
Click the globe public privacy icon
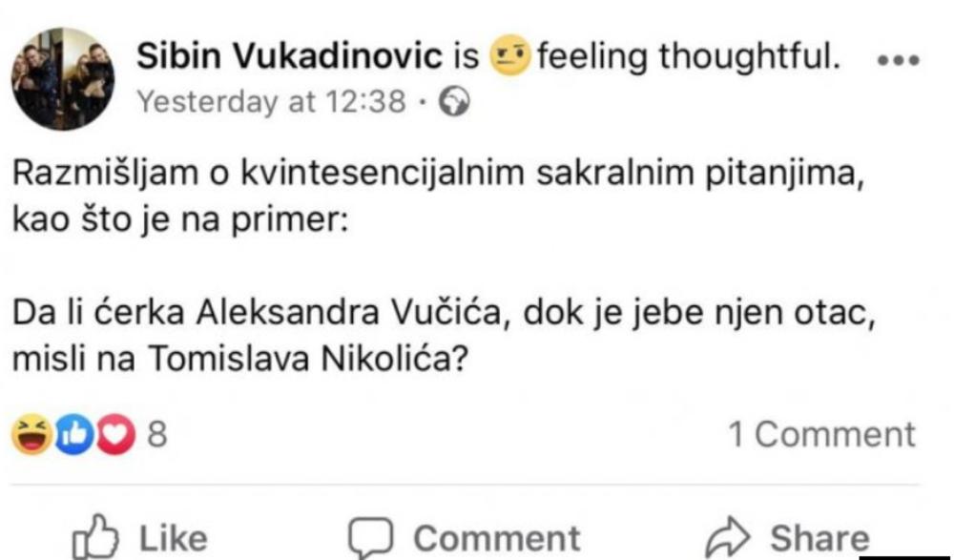click(454, 103)
